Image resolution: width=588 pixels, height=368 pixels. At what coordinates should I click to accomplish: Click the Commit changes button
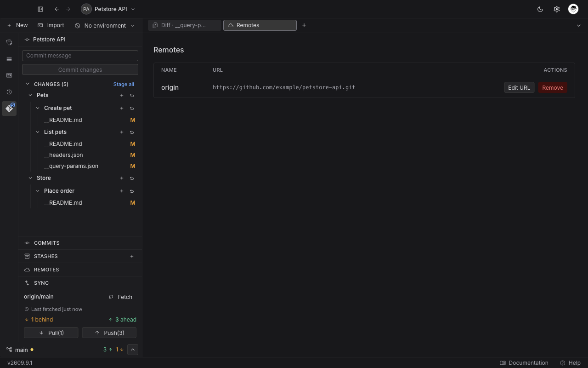point(80,70)
